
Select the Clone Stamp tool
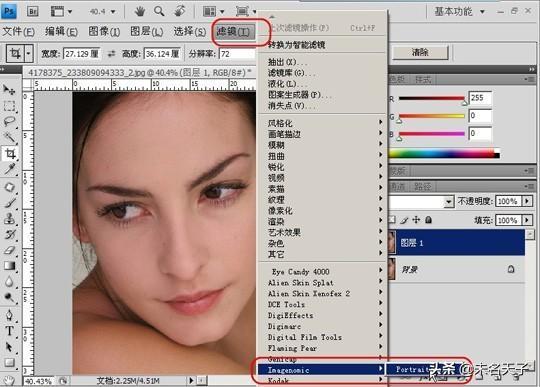tap(9, 219)
